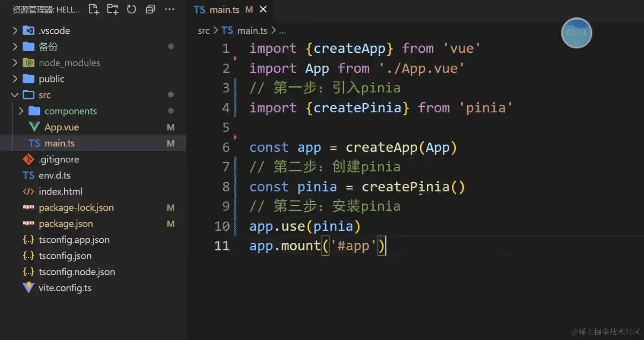This screenshot has height=340, width=644.
Task: Expand the node_modules folder chevron
Action: [x=15, y=63]
